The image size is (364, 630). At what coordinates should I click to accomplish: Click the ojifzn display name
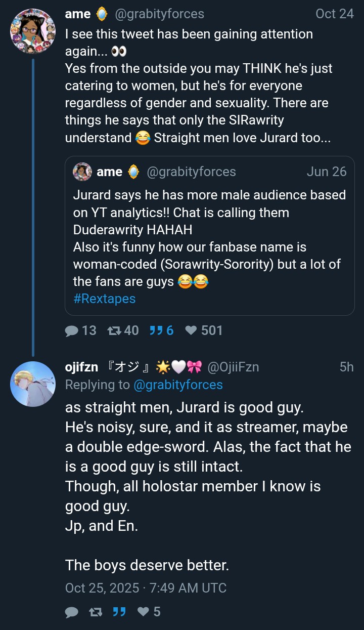point(82,367)
